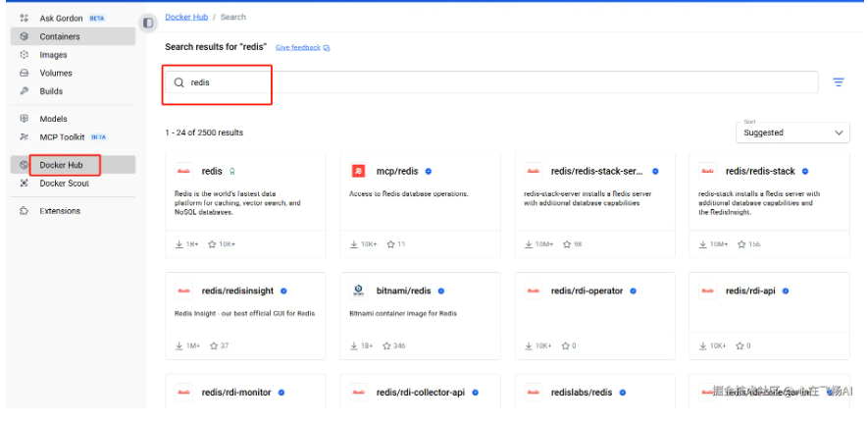Open the redis/redisinsight card

[x=246, y=316]
